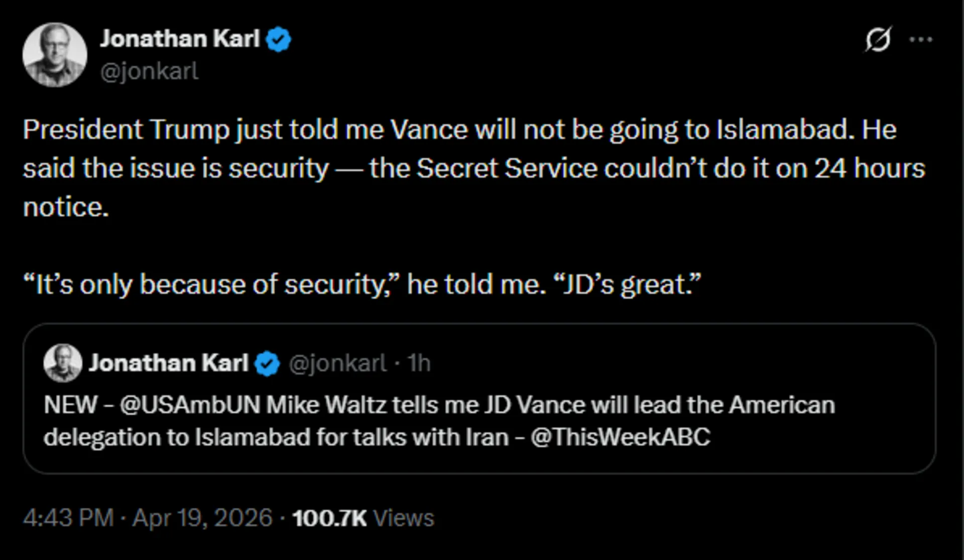The height and width of the screenshot is (560, 964).
Task: Click the small avatar in the quoted tweet
Action: [x=63, y=363]
